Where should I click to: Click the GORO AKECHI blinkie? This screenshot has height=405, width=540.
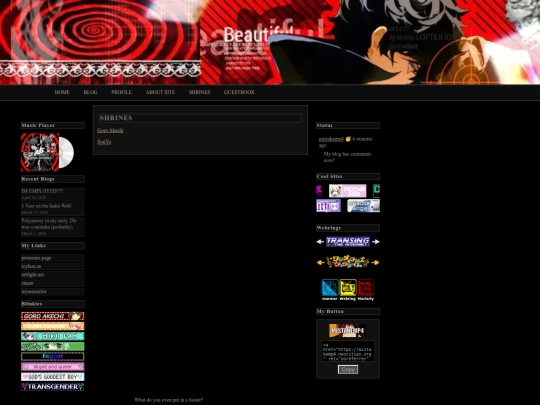(52, 316)
